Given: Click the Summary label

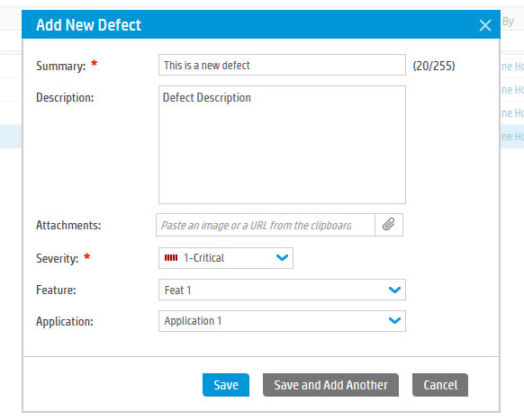Looking at the screenshot, I should [x=61, y=66].
